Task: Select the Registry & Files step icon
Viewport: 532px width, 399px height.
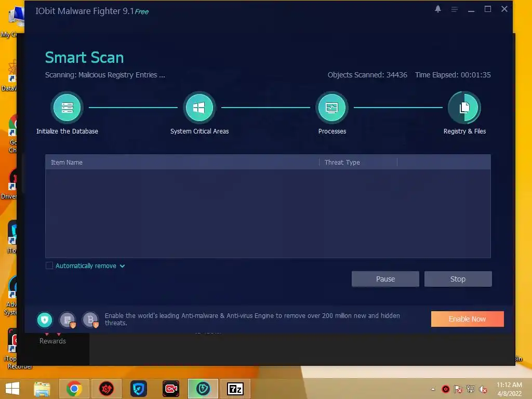Action: [464, 108]
